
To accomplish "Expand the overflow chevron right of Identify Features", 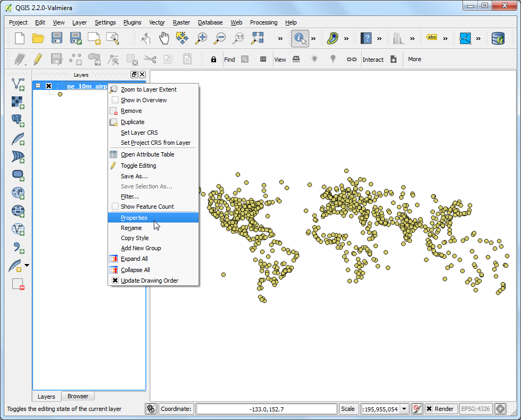I will click(313, 38).
